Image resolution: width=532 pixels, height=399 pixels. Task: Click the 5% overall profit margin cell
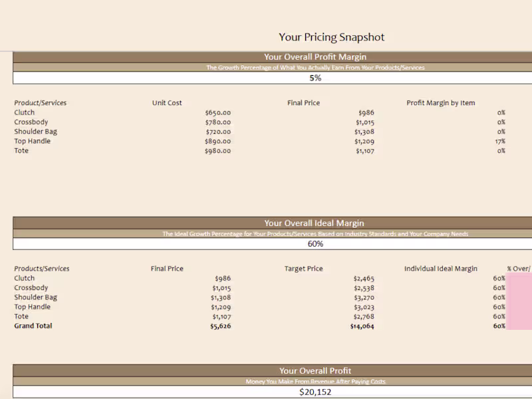315,78
